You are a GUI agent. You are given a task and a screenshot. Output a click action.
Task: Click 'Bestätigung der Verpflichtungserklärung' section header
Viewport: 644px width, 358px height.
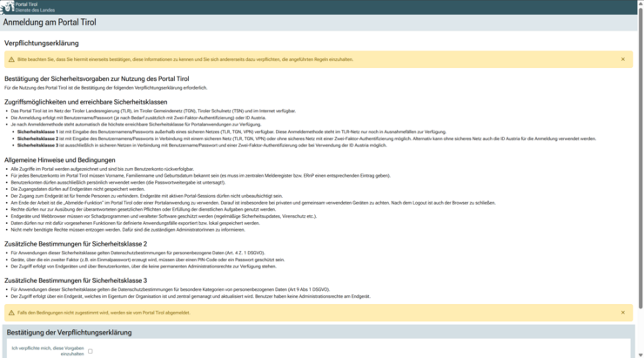tap(69, 333)
